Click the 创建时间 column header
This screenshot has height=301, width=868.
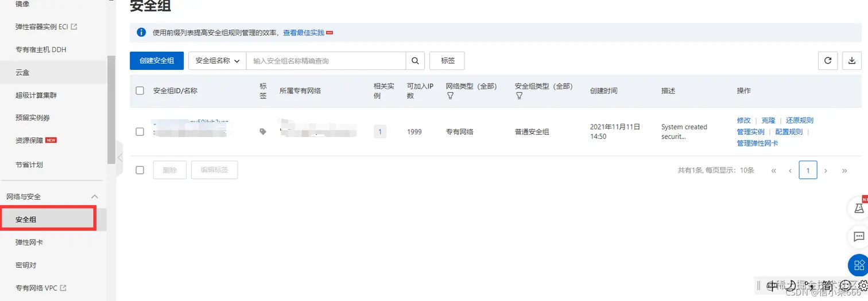pyautogui.click(x=604, y=91)
